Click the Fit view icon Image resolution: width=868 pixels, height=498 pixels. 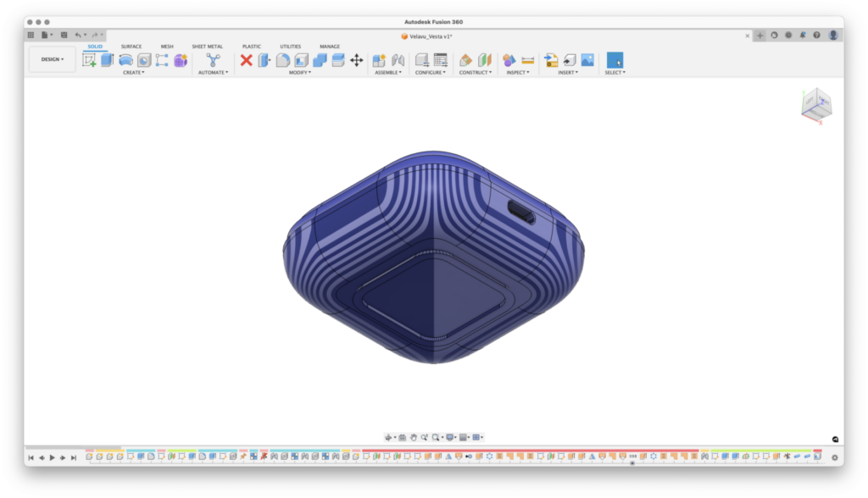pos(436,436)
